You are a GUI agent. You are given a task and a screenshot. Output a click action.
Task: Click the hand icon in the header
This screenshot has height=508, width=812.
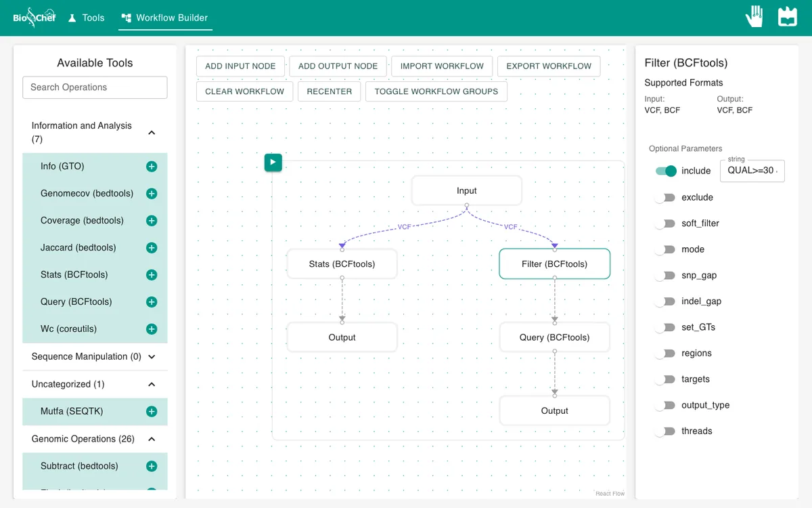(x=754, y=17)
